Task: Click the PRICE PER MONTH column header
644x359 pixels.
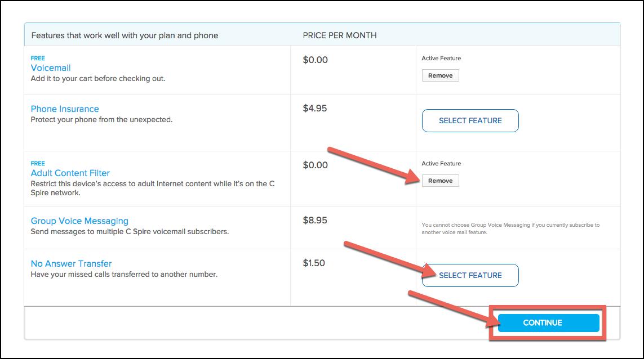Action: coord(340,35)
